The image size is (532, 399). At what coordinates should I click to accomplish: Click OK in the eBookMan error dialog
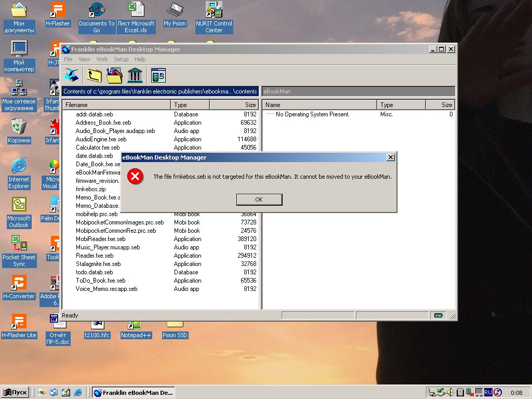pyautogui.click(x=259, y=199)
